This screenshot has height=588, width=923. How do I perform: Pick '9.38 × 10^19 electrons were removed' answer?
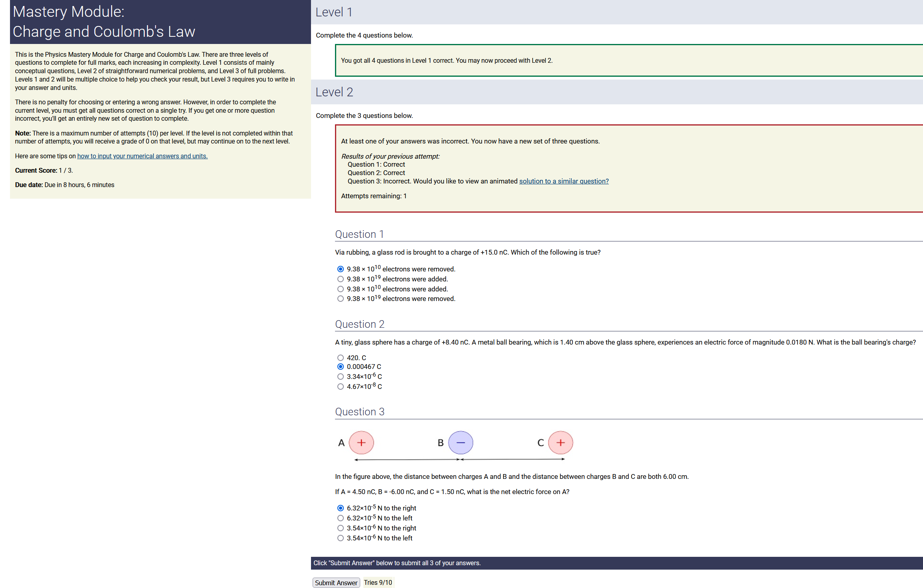pyautogui.click(x=340, y=299)
